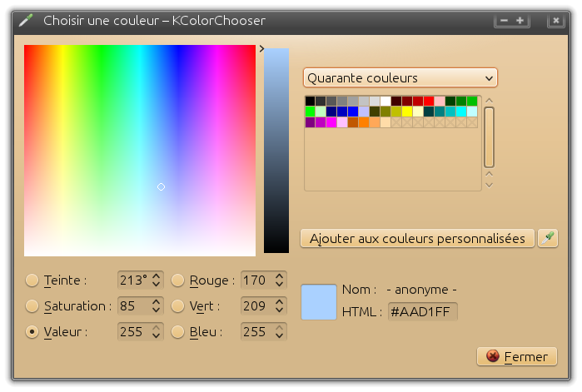Screen dimensions: 582x392
Task: Decrease the Vert value with down arrow
Action: click(279, 310)
